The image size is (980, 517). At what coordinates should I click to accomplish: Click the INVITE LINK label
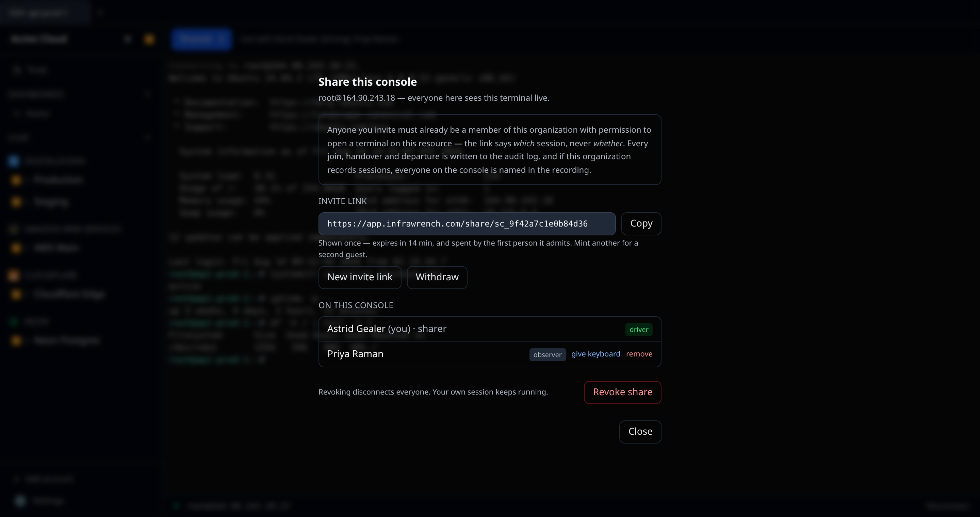342,201
